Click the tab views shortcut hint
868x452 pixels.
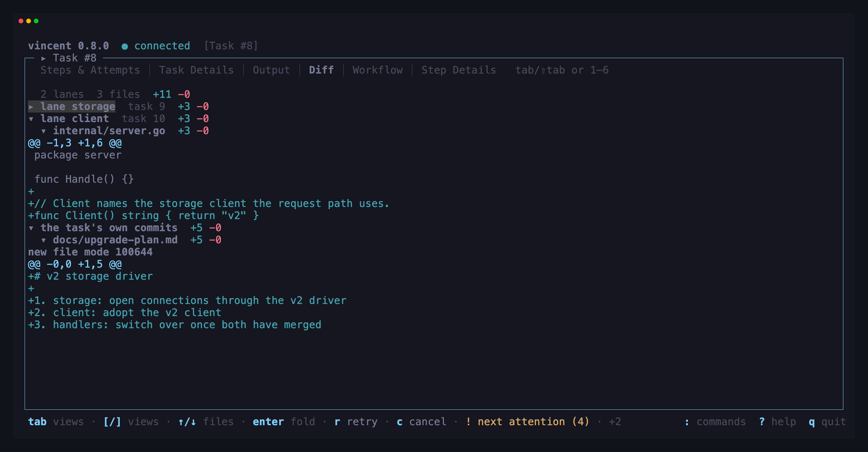coord(56,422)
